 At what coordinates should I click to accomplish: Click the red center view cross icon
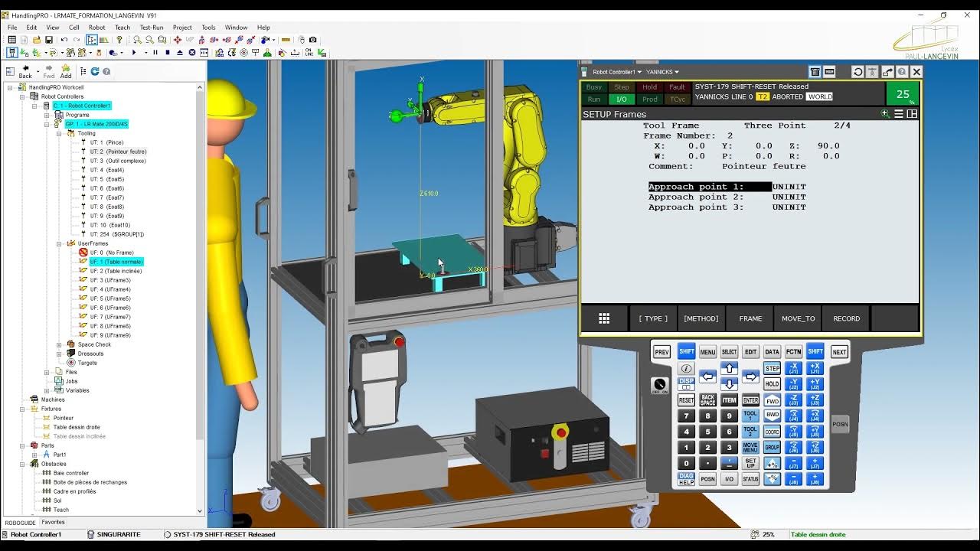[x=178, y=40]
